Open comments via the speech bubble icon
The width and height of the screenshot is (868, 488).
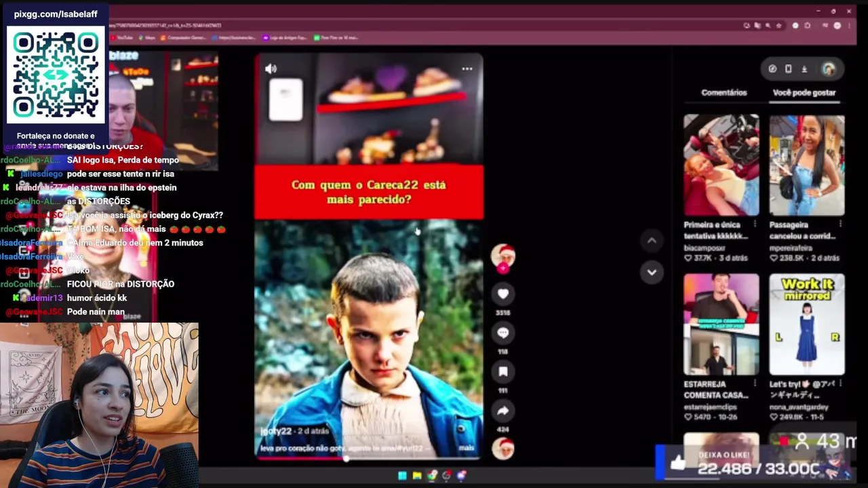pos(502,333)
